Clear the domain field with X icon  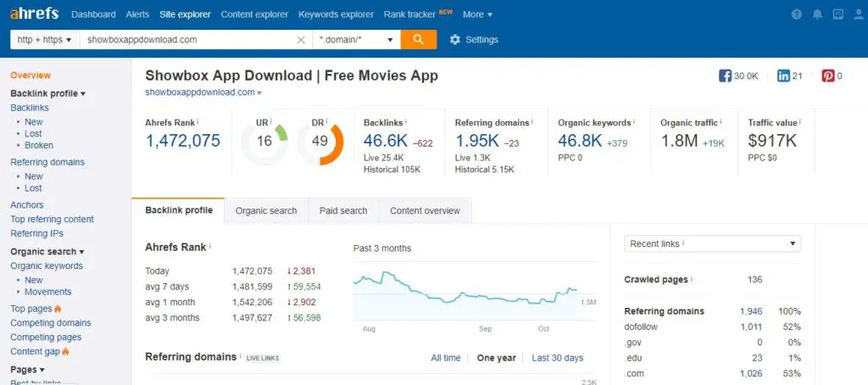pyautogui.click(x=301, y=40)
